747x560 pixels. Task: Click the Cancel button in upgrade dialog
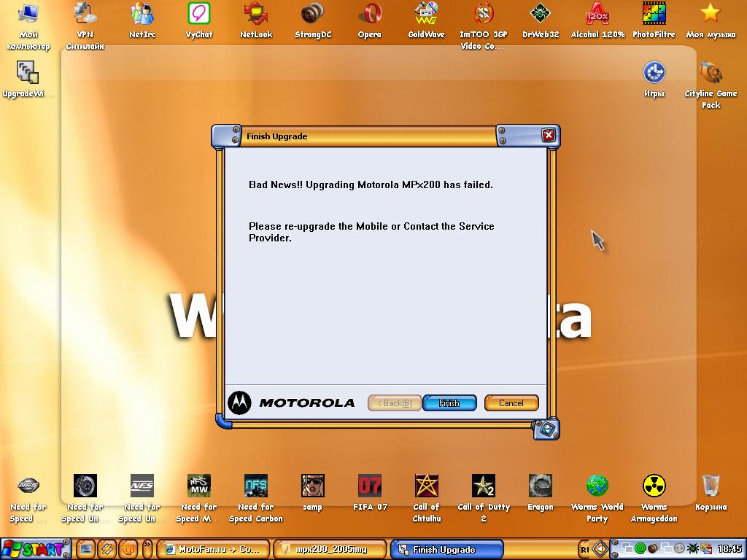click(x=511, y=402)
